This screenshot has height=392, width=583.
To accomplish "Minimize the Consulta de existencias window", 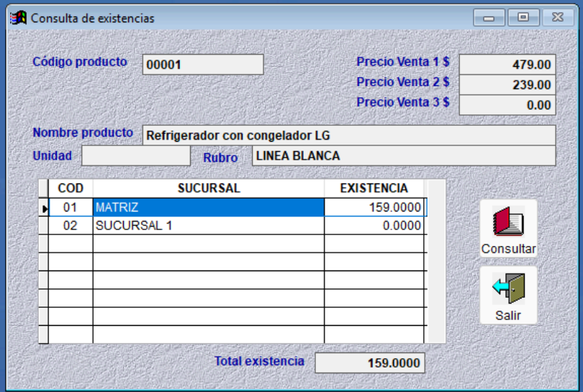I will pyautogui.click(x=489, y=17).
